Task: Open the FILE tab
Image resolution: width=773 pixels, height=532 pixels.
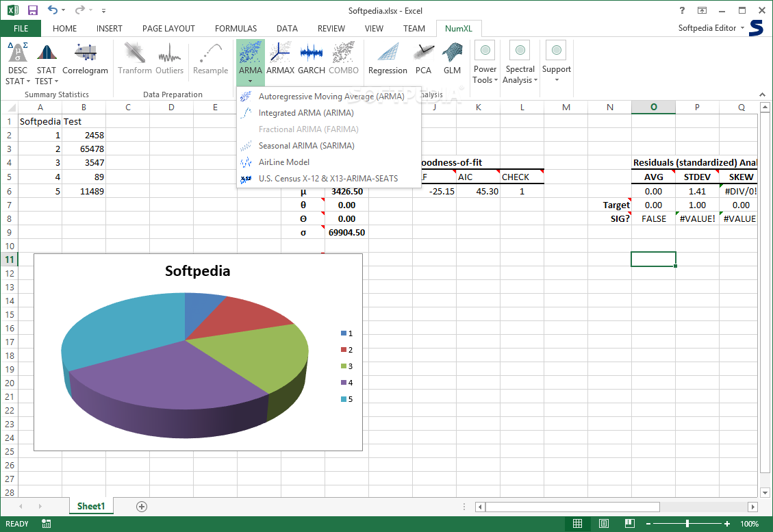Action: 21,29
